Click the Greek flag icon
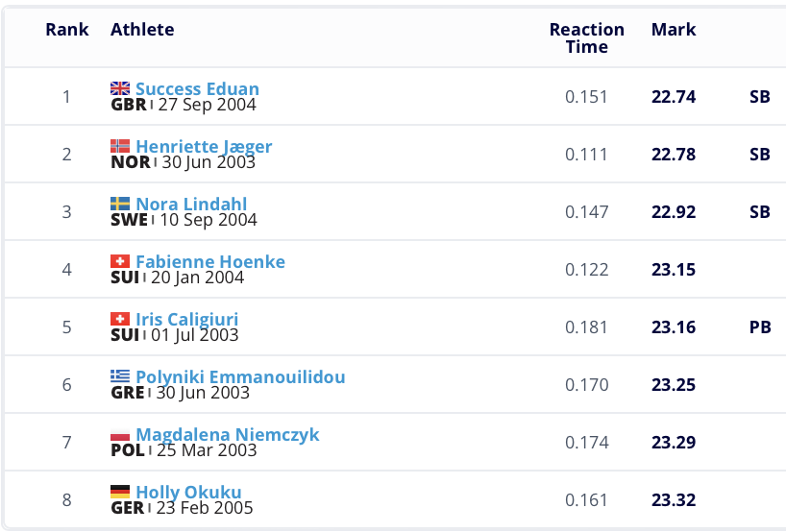The height and width of the screenshot is (532, 786). (120, 377)
